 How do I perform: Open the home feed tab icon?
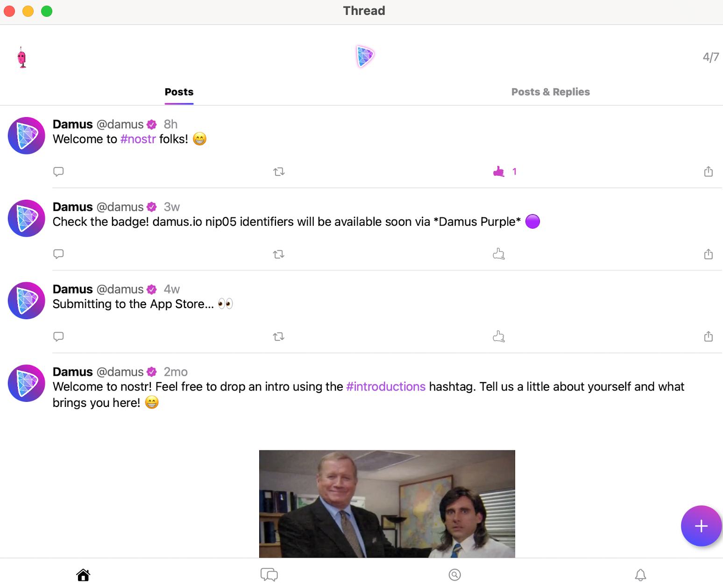(x=83, y=575)
